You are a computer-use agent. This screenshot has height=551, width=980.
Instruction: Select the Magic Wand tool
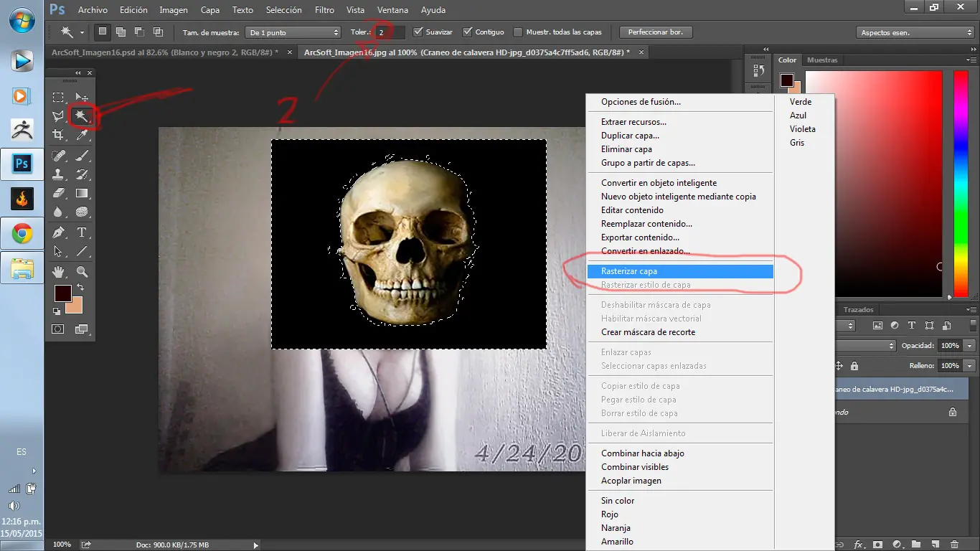tap(82, 116)
